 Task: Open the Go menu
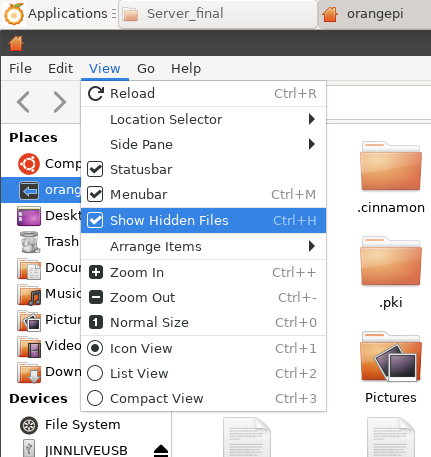(146, 69)
